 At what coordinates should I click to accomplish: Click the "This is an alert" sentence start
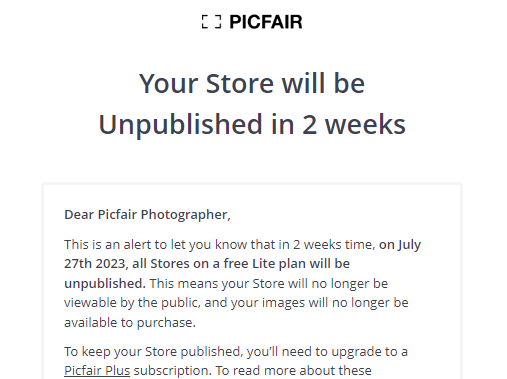tap(109, 245)
